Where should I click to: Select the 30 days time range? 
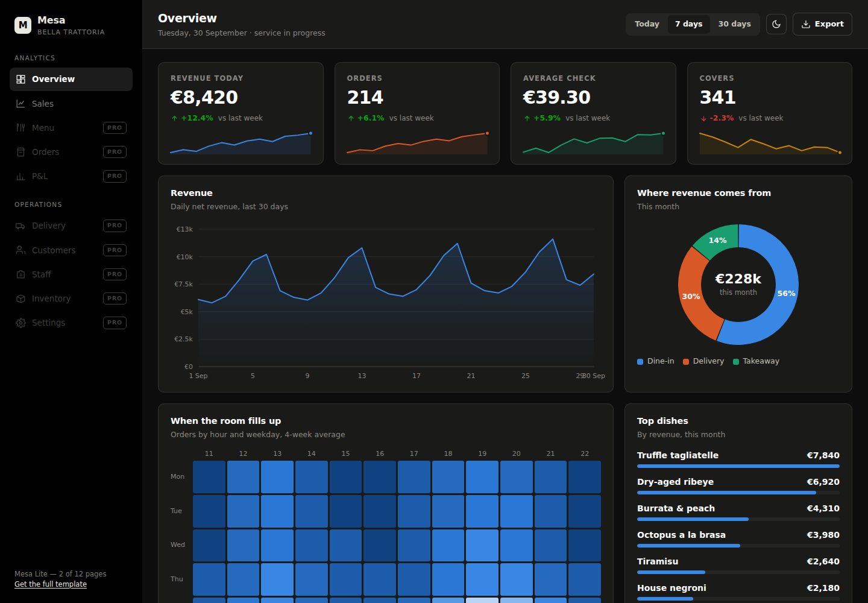tap(734, 24)
